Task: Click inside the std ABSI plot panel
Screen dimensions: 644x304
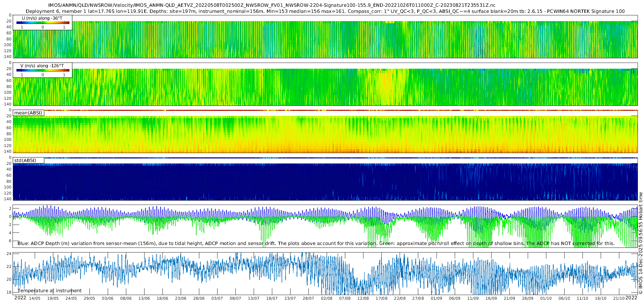Action: 325,179
